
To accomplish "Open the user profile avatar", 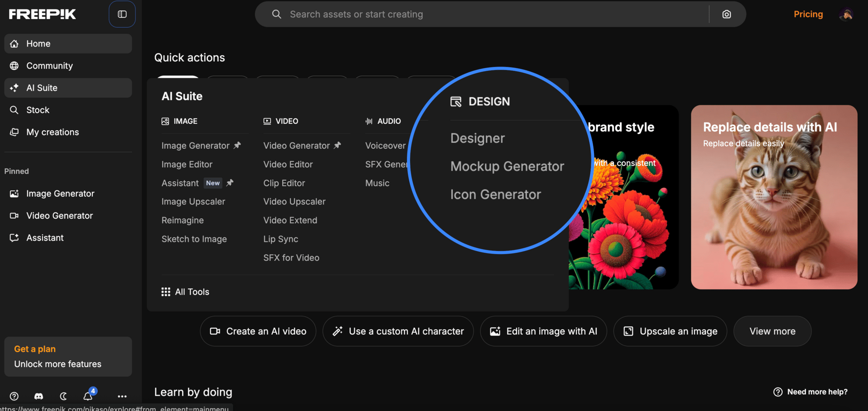I will (846, 14).
